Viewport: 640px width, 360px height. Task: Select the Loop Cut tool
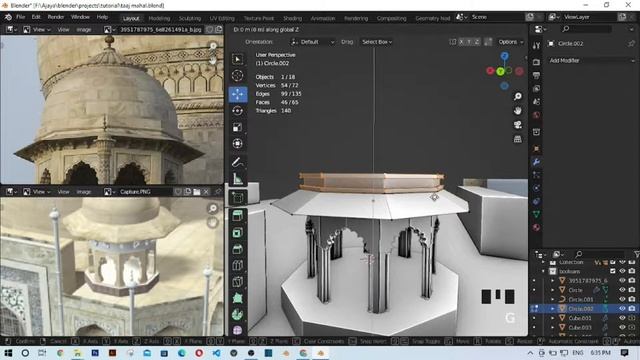tap(238, 265)
